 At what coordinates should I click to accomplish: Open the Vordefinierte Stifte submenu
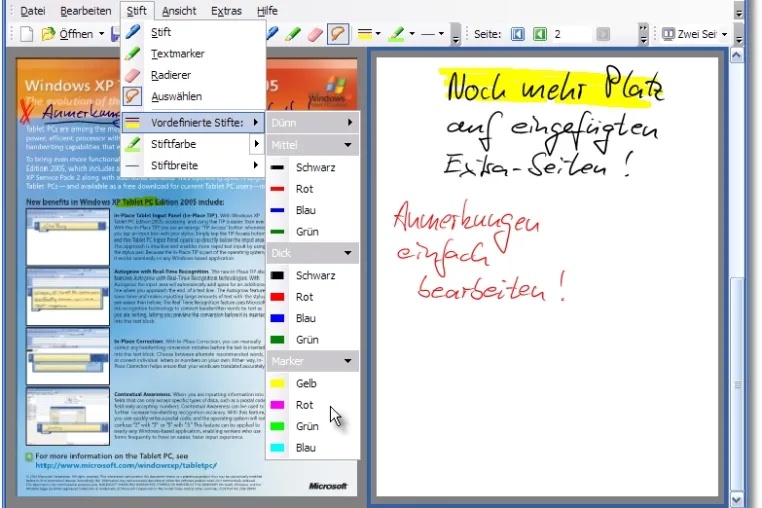[x=193, y=123]
